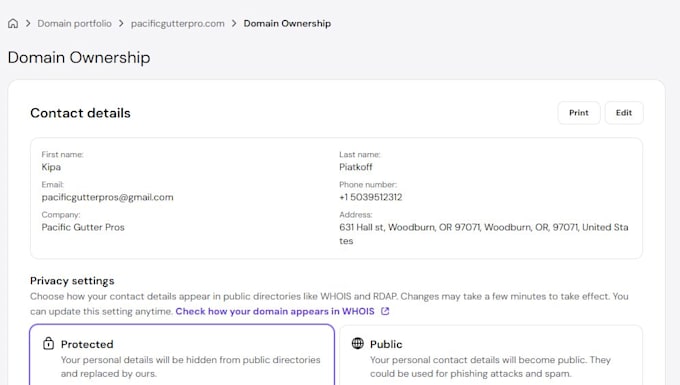The height and width of the screenshot is (385, 680).
Task: Click the globe icon on Public card
Action: tap(357, 343)
